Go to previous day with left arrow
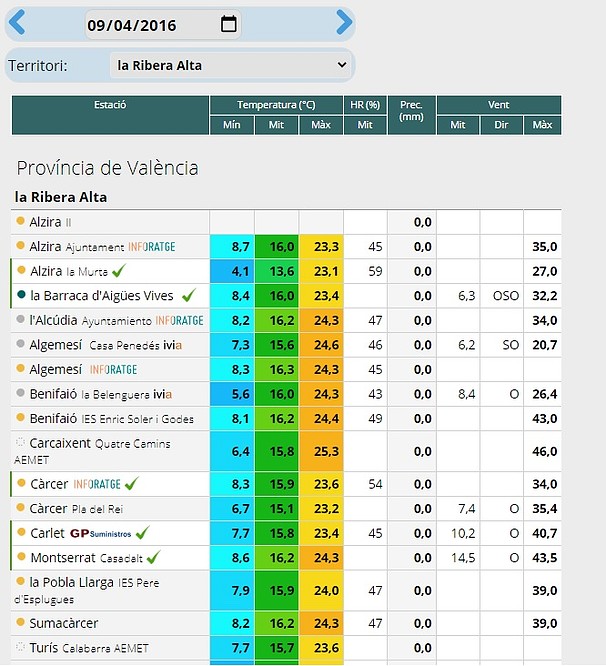606x666 pixels. 17,22
